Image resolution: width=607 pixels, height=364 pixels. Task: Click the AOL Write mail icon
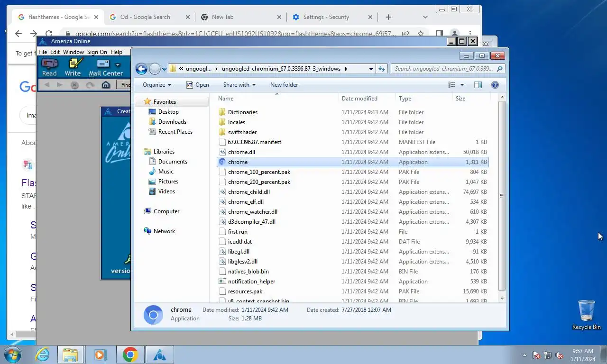click(x=73, y=67)
